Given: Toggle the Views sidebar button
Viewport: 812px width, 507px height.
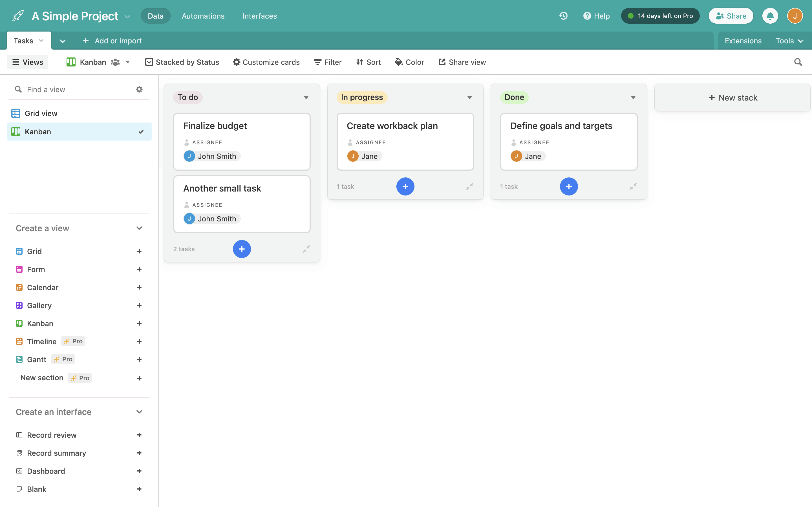Looking at the screenshot, I should [x=28, y=62].
